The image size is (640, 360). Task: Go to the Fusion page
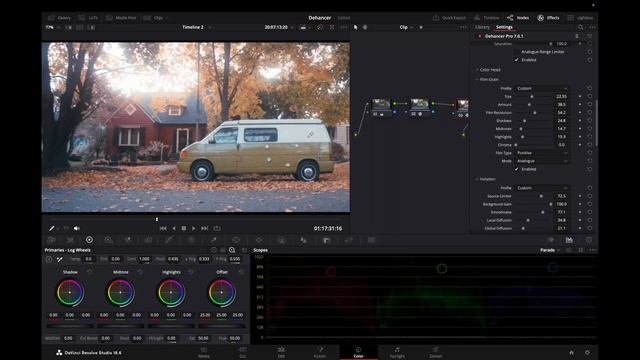[x=320, y=352]
